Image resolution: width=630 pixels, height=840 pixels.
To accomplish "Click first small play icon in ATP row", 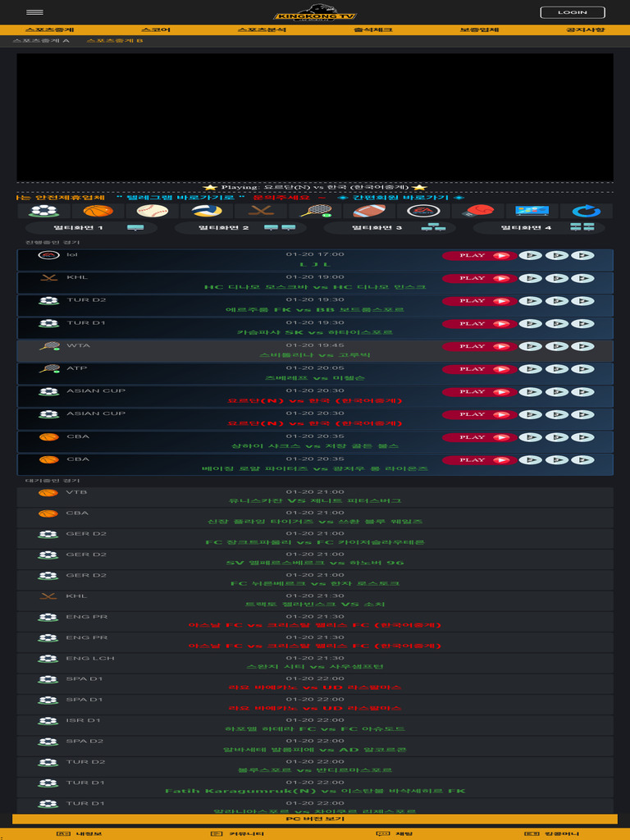I will 531,369.
